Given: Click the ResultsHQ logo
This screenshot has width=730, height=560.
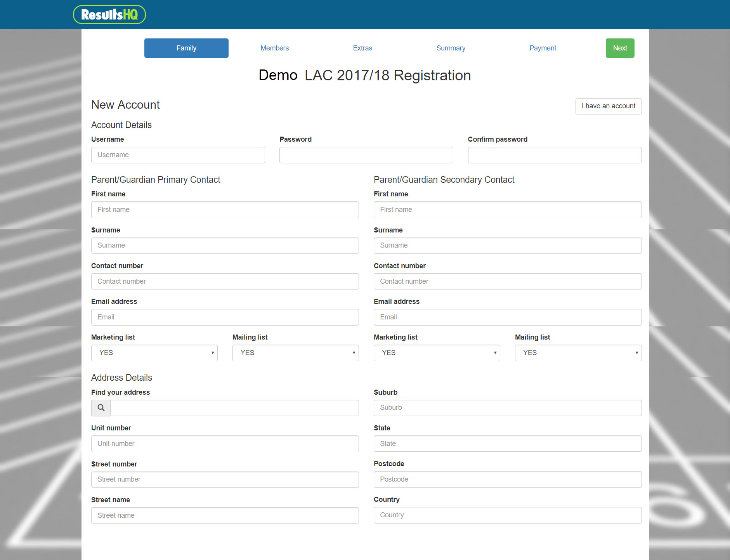Looking at the screenshot, I should [109, 15].
